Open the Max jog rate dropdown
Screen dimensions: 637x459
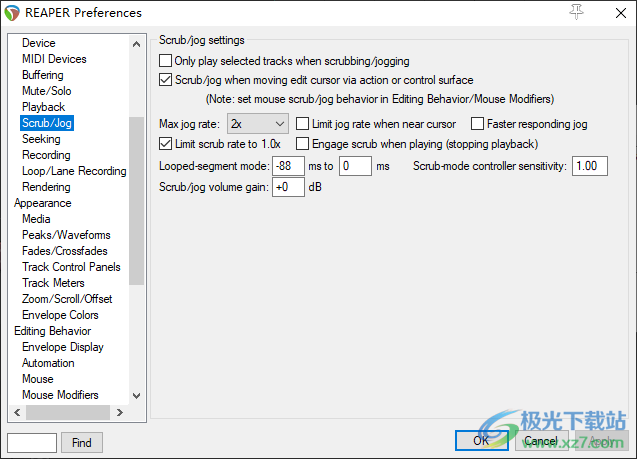pyautogui.click(x=257, y=124)
